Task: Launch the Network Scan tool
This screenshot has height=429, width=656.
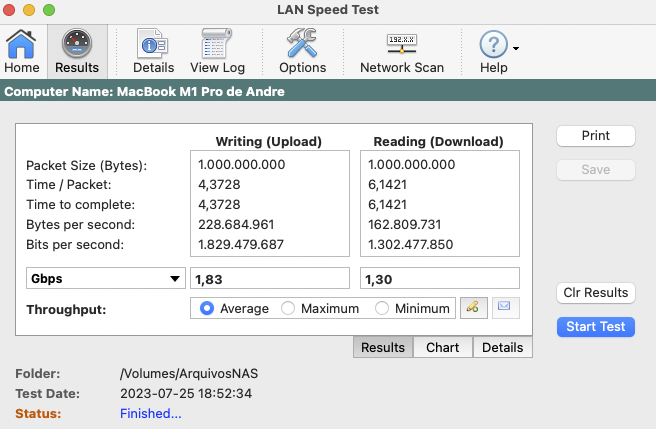Action: click(402, 44)
